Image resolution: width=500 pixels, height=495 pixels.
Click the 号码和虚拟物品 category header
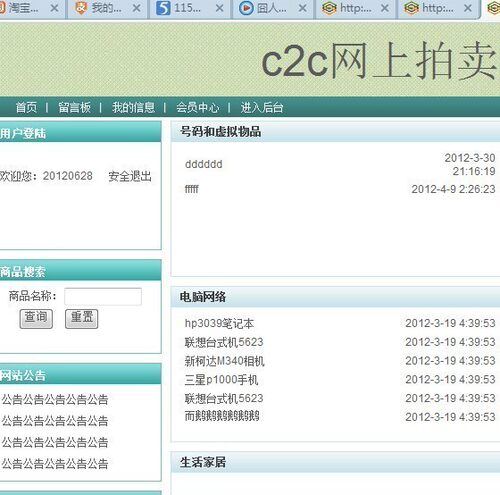click(220, 131)
